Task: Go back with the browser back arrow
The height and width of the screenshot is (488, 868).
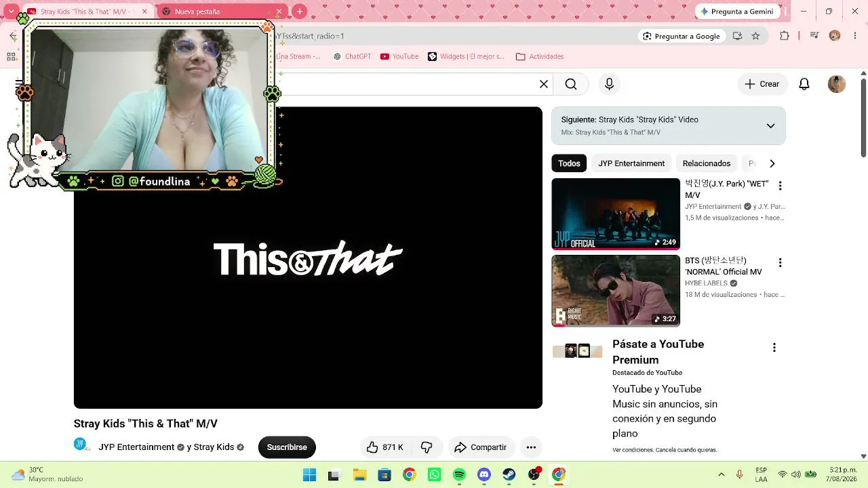Action: (x=13, y=36)
